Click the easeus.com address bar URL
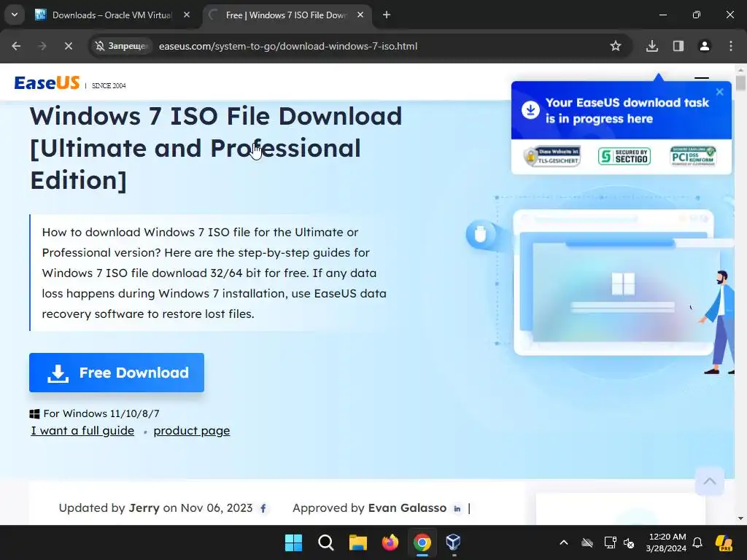This screenshot has width=747, height=560. (287, 46)
